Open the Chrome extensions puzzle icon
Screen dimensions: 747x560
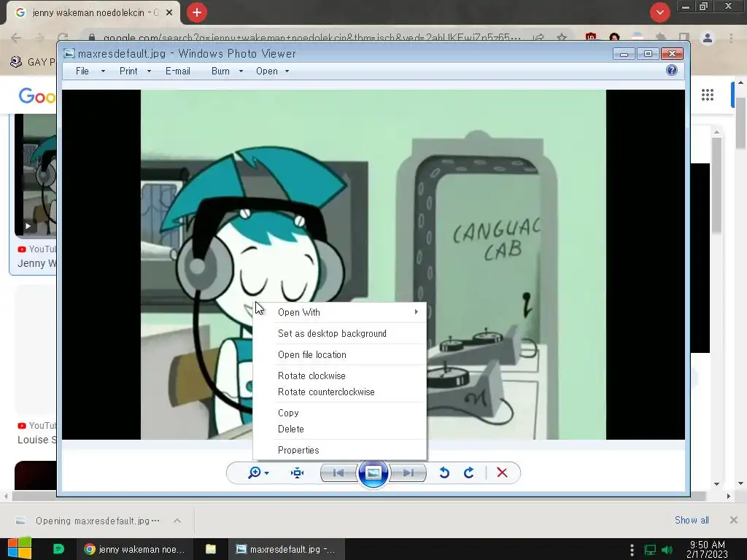tap(661, 38)
